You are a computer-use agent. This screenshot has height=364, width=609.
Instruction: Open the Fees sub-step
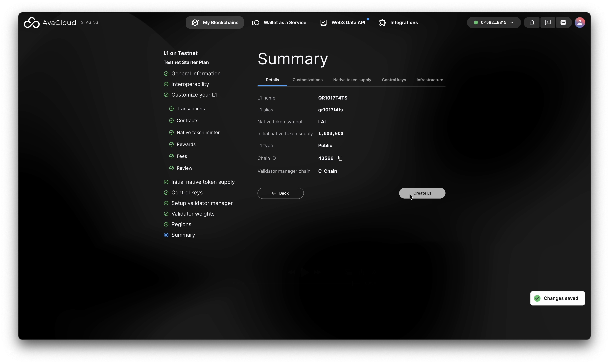182,156
